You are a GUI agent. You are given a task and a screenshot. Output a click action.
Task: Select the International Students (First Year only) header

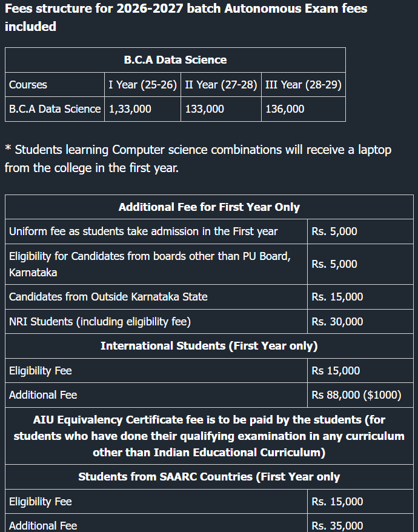209,346
